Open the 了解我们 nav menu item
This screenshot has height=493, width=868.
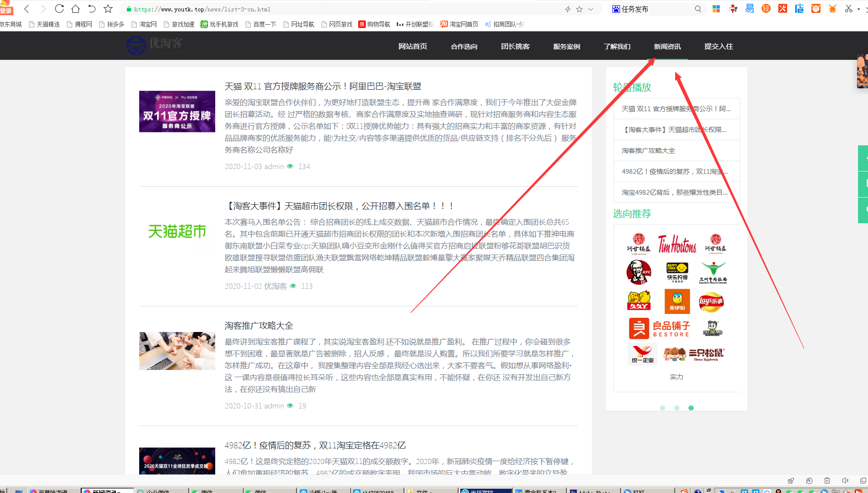click(617, 46)
